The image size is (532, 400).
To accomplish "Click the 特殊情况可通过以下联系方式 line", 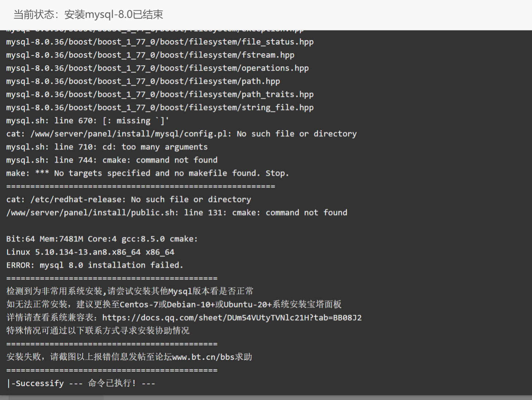I will pyautogui.click(x=98, y=330).
